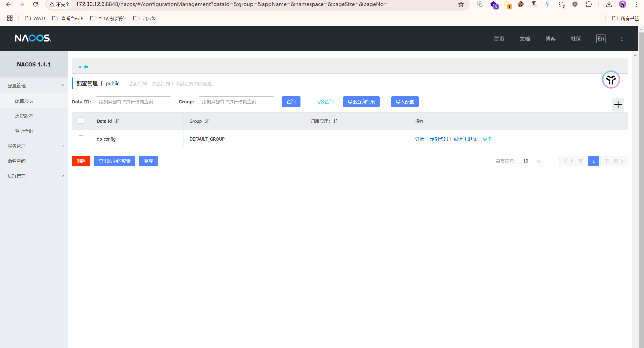Focus the Group search field
The height and width of the screenshot is (348, 644).
click(x=236, y=102)
